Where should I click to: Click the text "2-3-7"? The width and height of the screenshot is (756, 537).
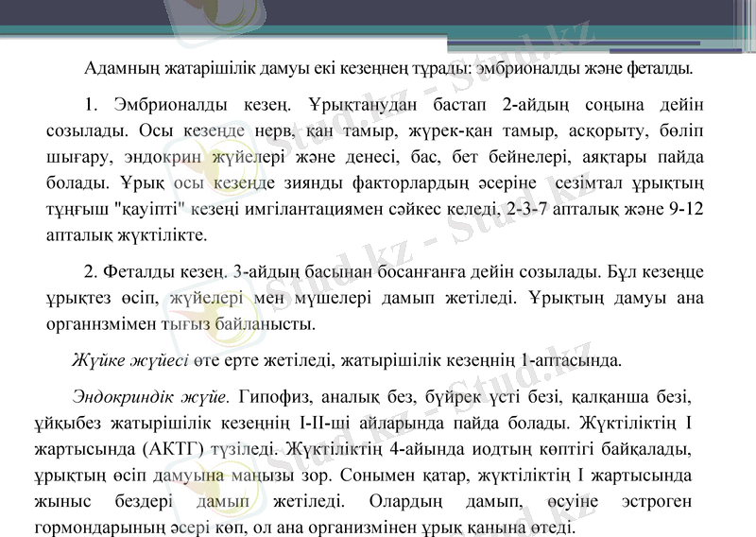coord(527,209)
